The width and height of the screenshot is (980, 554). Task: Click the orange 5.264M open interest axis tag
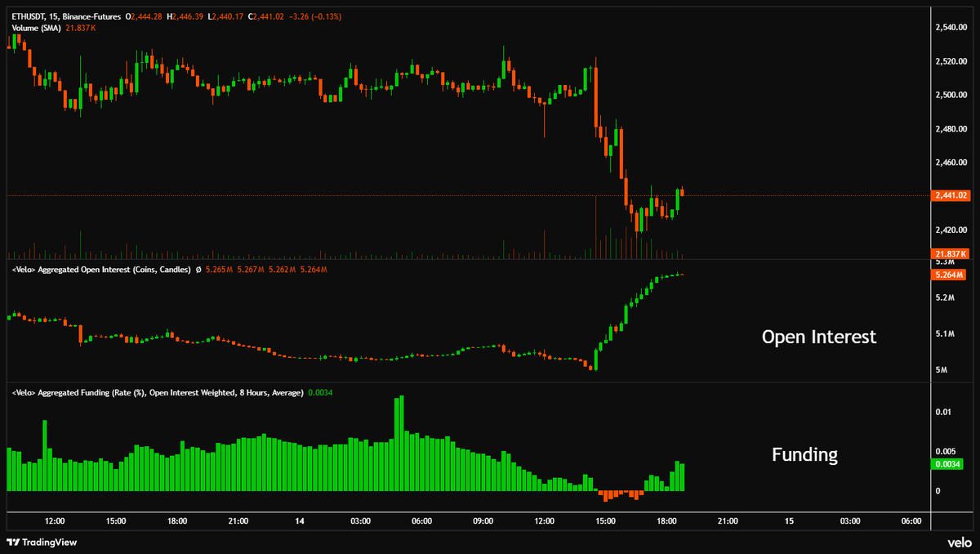click(x=948, y=275)
